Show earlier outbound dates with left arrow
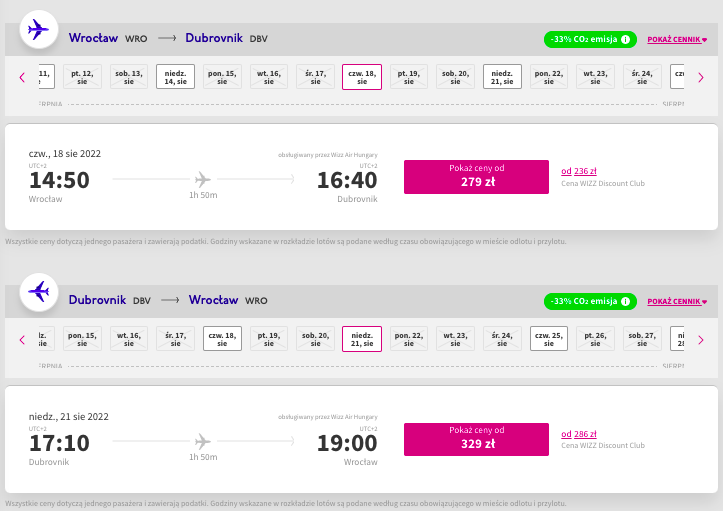723x511 pixels. click(x=22, y=77)
